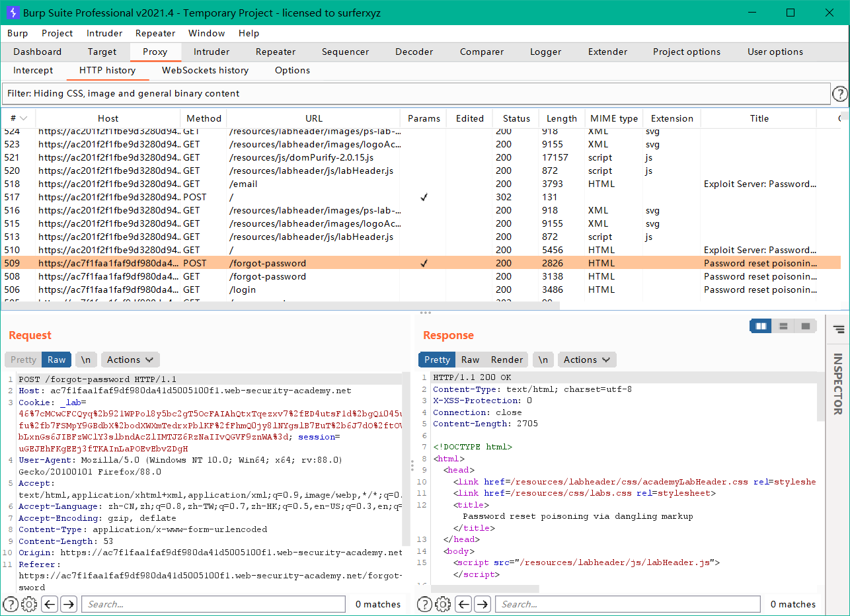Sort by the Host column header
Viewport: 850px width, 616px height.
click(x=108, y=118)
